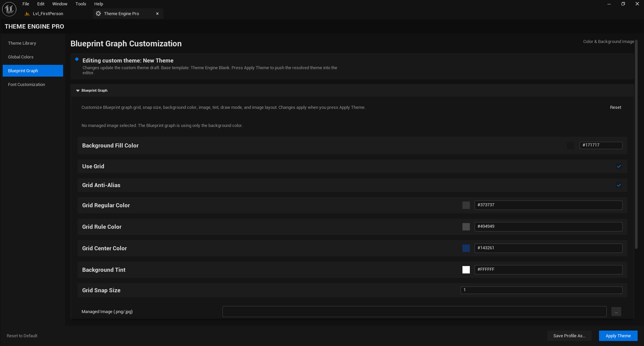644x346 pixels.
Task: Click the 'Grid Snap Size' label
Action: [101, 290]
